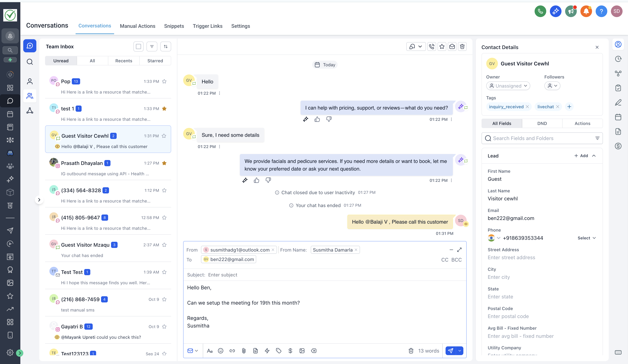Click the attachment paperclip icon in composer
This screenshot has height=364, width=628.
[x=244, y=351]
